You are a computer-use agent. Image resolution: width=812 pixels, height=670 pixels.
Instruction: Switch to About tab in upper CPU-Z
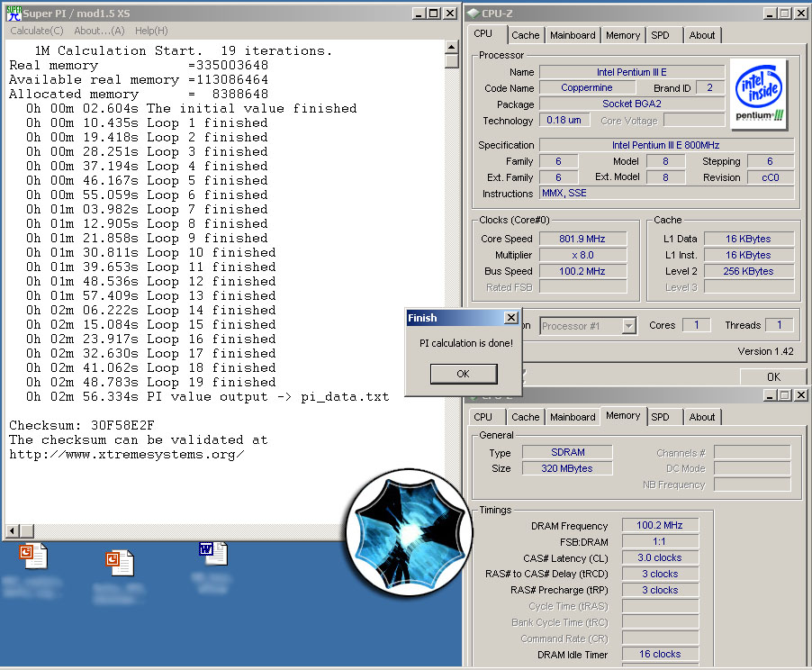pos(702,35)
